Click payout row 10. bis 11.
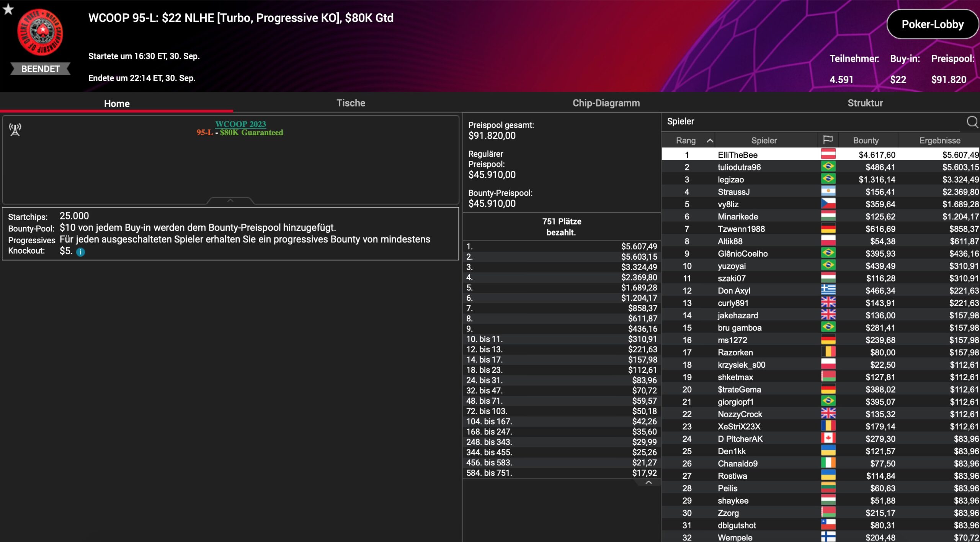The width and height of the screenshot is (980, 542). (x=562, y=339)
